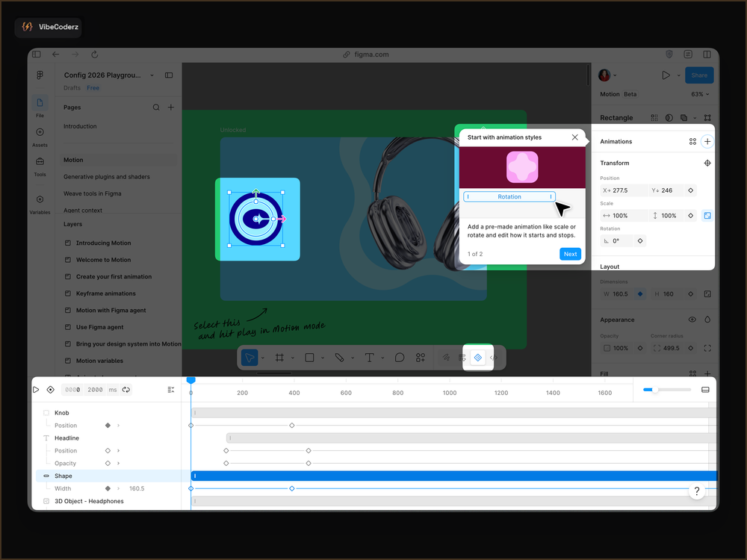Expand the Headline Opacity property chevron
Screen dimensions: 747x560
click(119, 464)
